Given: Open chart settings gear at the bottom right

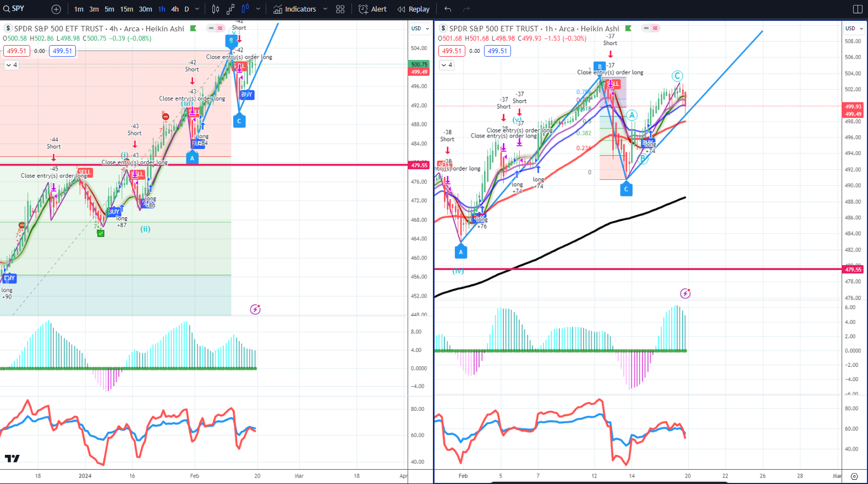Looking at the screenshot, I should [x=854, y=476].
